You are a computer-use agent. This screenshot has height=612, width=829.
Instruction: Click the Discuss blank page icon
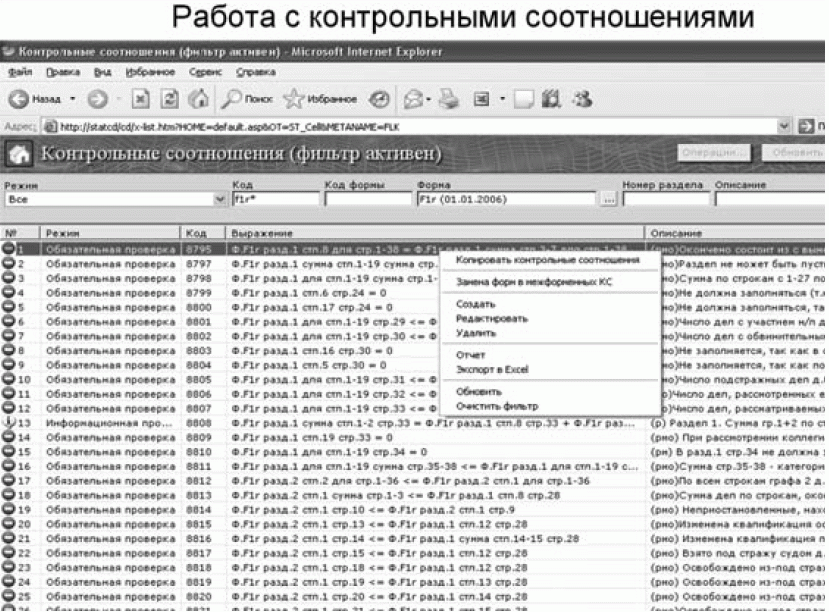pyautogui.click(x=523, y=99)
